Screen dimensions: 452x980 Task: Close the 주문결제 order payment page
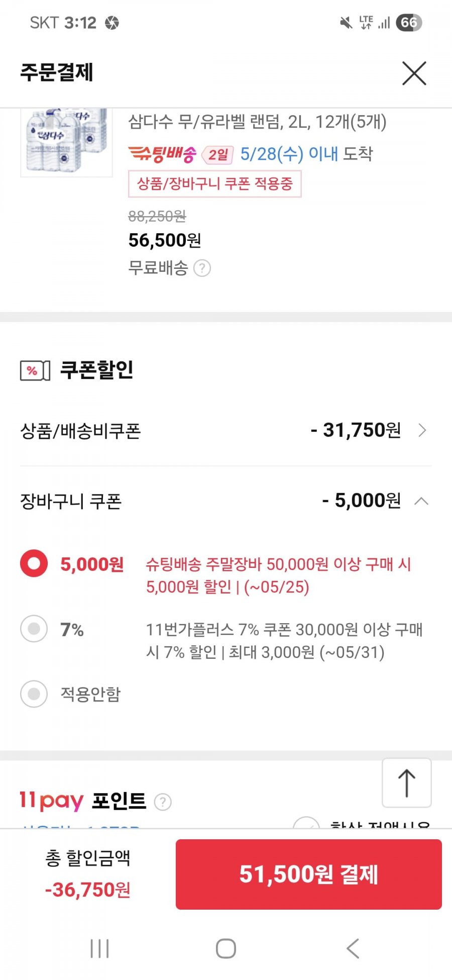(x=414, y=73)
